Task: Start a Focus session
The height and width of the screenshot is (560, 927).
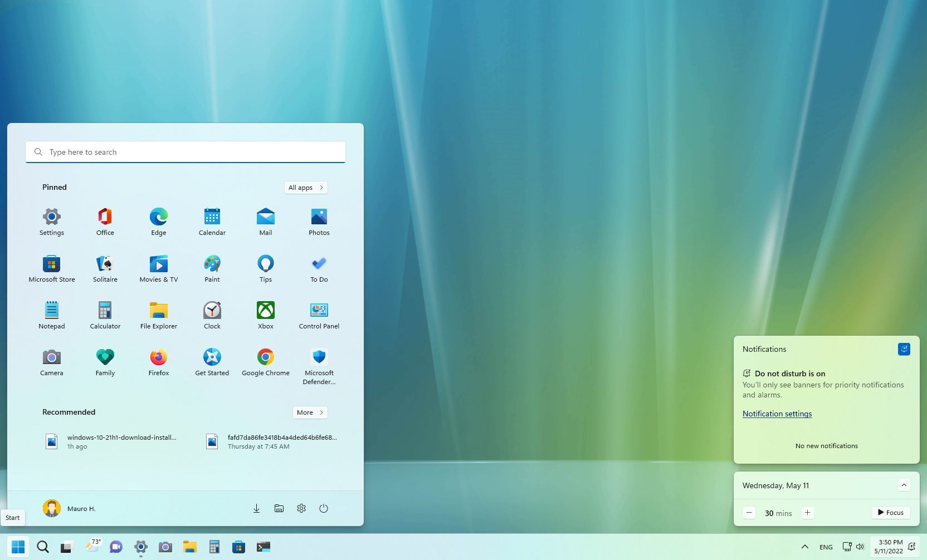Action: (890, 512)
